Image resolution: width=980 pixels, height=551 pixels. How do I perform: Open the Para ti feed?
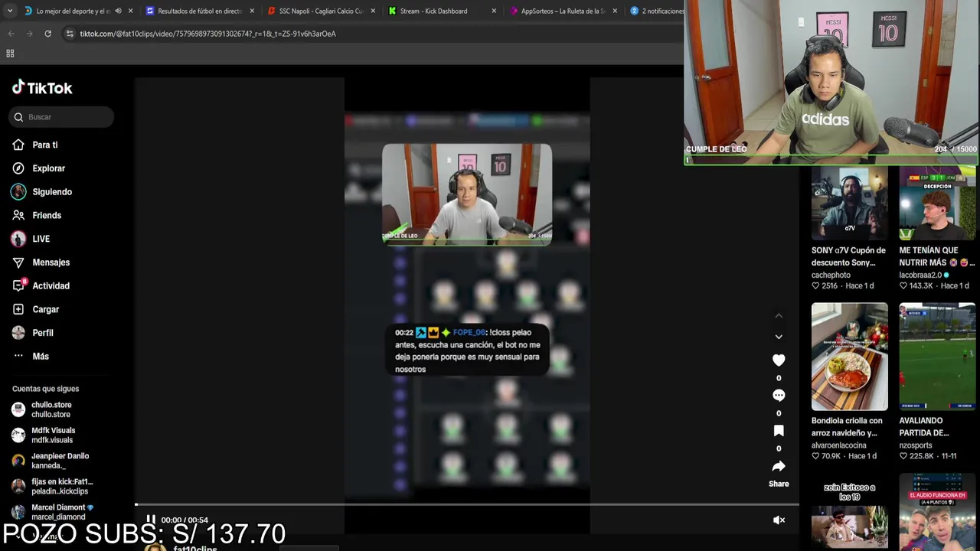tap(44, 145)
